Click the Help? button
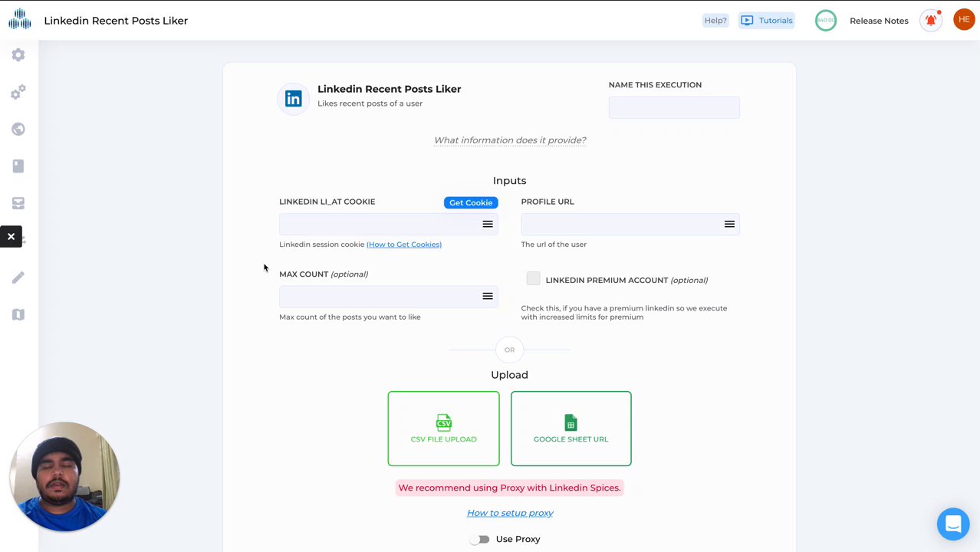980x552 pixels. point(715,21)
